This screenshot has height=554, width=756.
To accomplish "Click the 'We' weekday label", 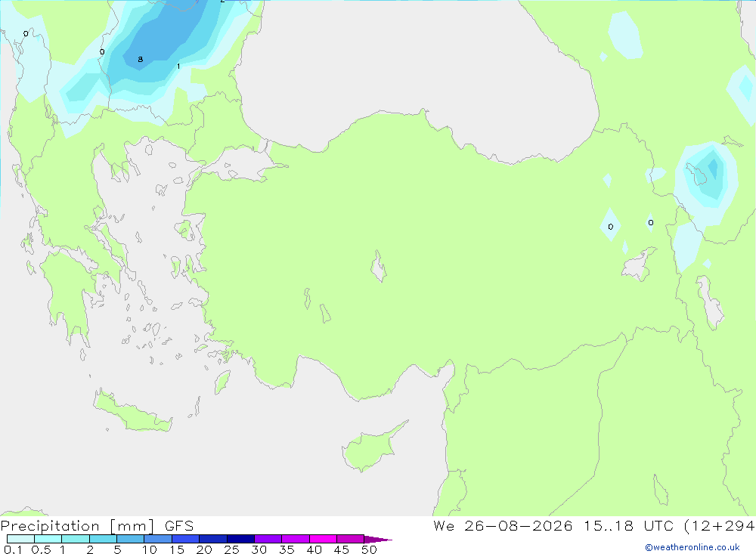I will (444, 526).
